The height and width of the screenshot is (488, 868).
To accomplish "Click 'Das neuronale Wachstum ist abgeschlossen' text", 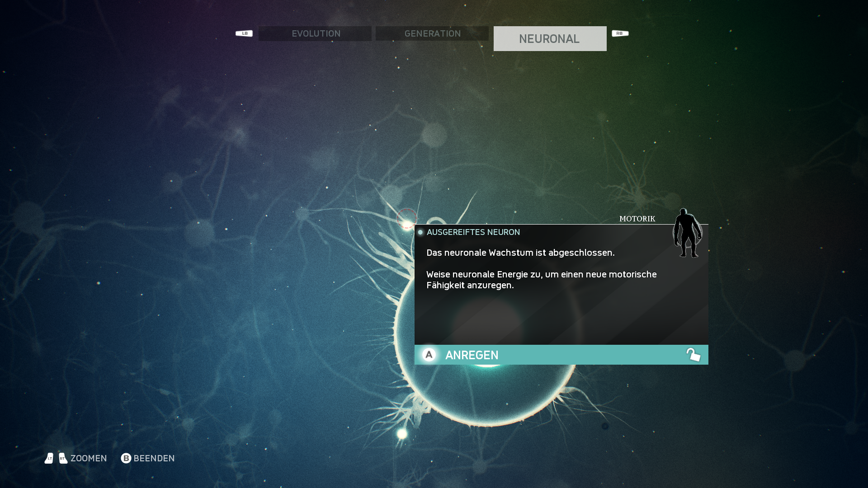I will click(520, 253).
